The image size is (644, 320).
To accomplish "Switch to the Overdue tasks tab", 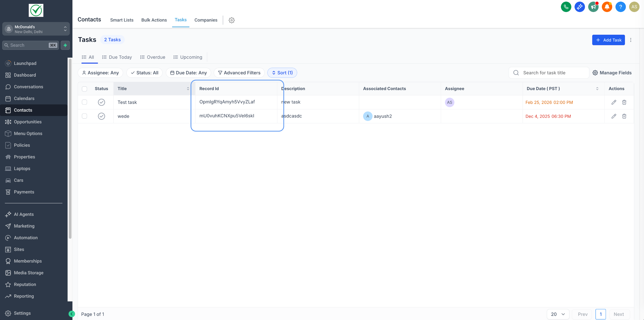I will click(153, 57).
